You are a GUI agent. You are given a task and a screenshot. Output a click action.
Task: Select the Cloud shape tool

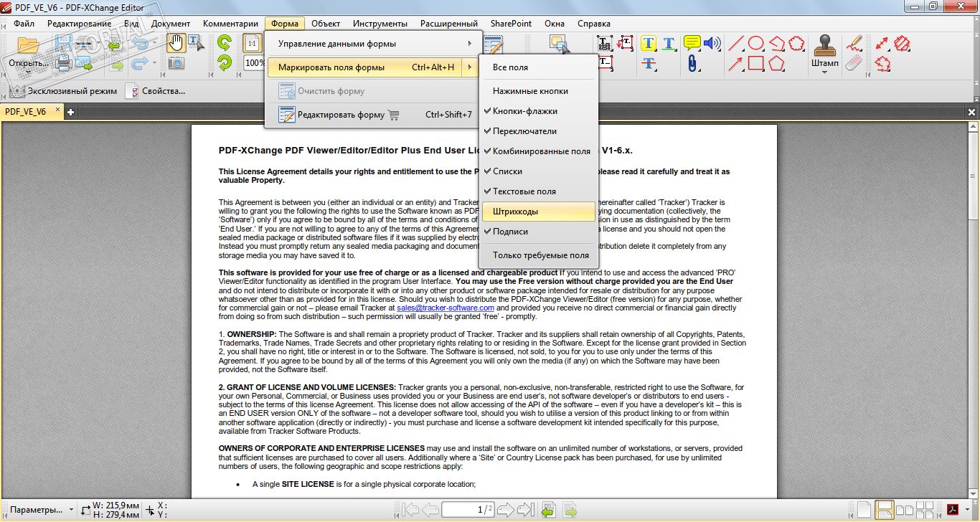[x=796, y=43]
